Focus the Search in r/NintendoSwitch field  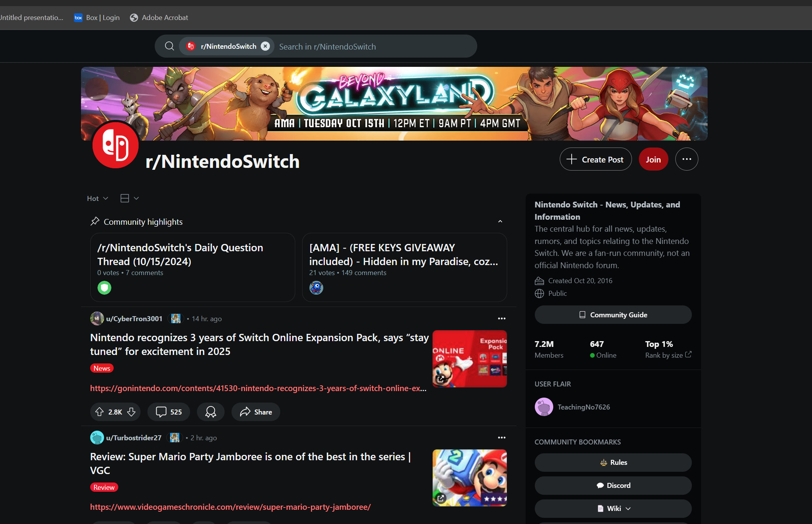(374, 46)
